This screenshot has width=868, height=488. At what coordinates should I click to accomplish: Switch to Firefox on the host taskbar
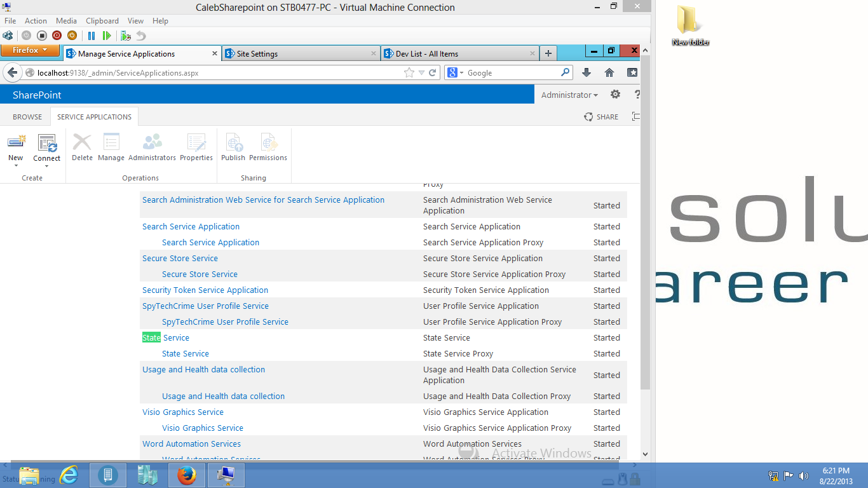[186, 475]
